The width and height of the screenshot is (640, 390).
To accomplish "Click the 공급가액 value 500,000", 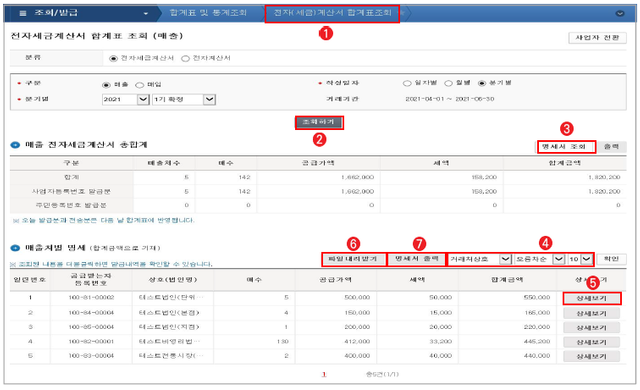I will [357, 297].
